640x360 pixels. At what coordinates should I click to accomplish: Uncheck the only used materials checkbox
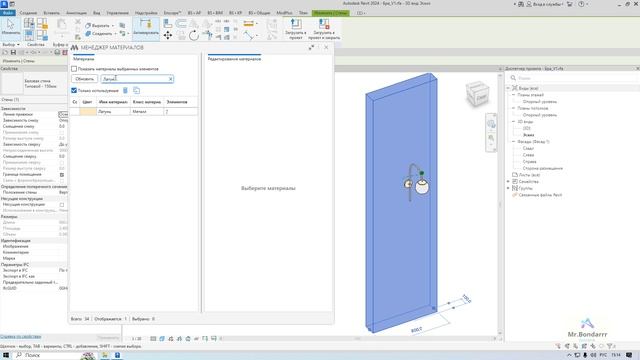pyautogui.click(x=74, y=90)
